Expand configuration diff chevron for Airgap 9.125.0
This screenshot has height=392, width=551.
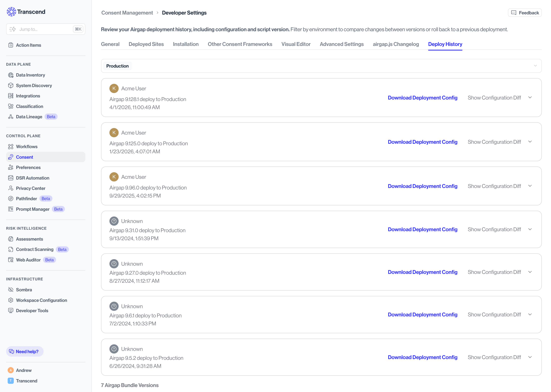530,142
